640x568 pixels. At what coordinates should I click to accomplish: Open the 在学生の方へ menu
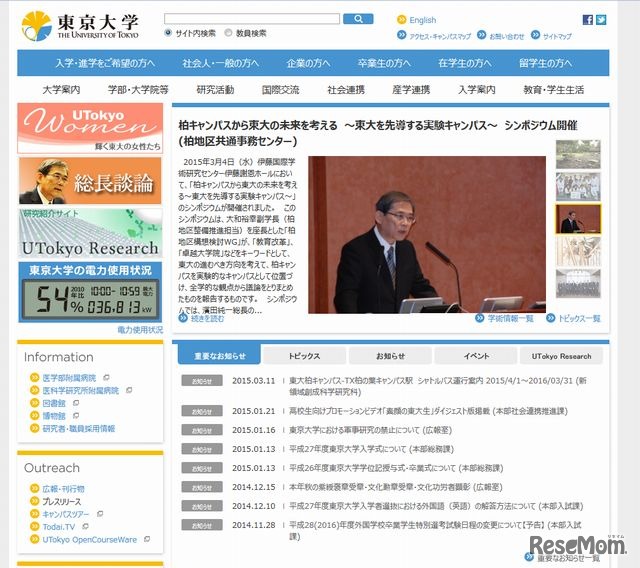[464, 63]
